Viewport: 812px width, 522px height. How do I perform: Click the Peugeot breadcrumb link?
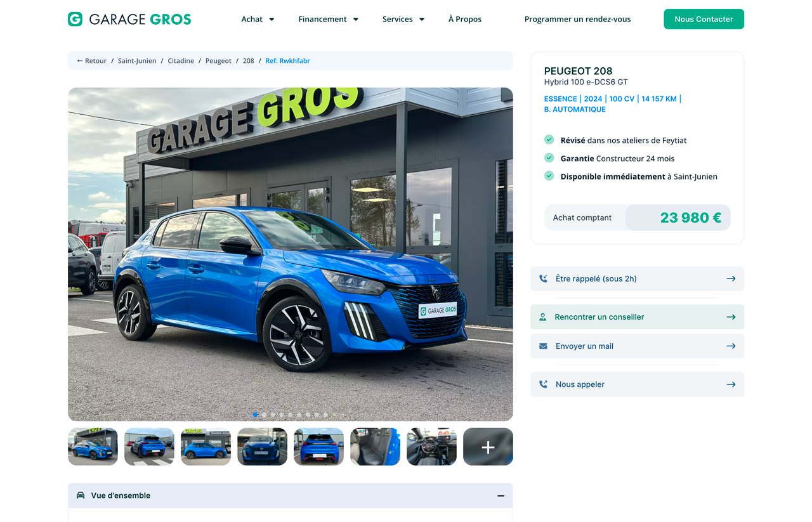click(218, 61)
